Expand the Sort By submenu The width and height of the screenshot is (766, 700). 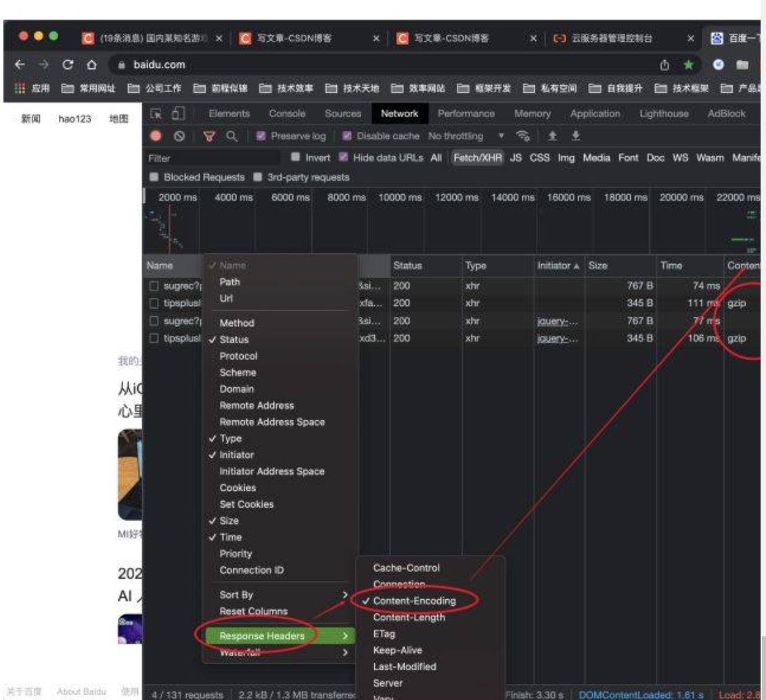[x=281, y=595]
